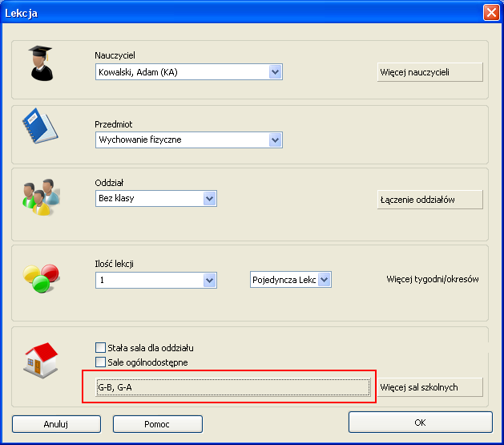The image size is (504, 445).
Task: Click the Przedmiot label text
Action: click(114, 124)
